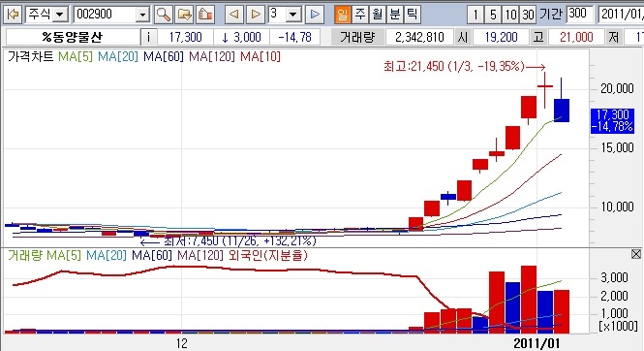
Task: Select the 10 interval button
Action: 510,16
